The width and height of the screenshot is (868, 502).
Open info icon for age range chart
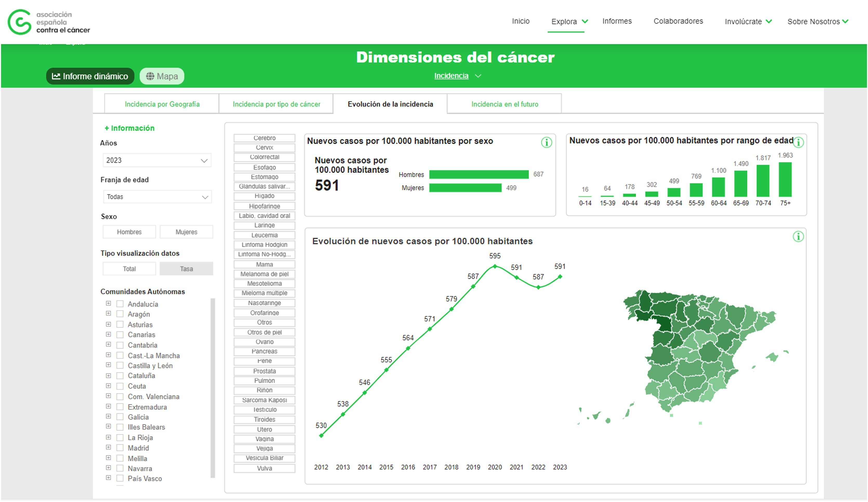(798, 142)
